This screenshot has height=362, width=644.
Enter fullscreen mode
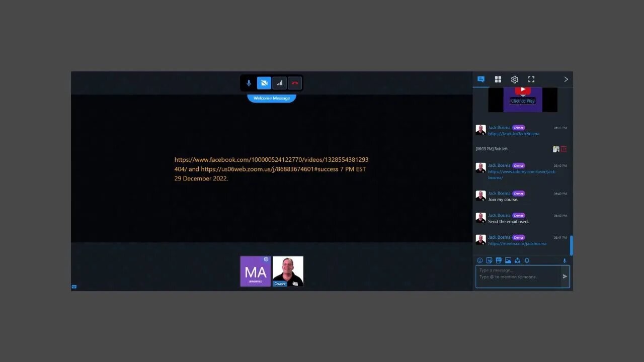point(531,79)
